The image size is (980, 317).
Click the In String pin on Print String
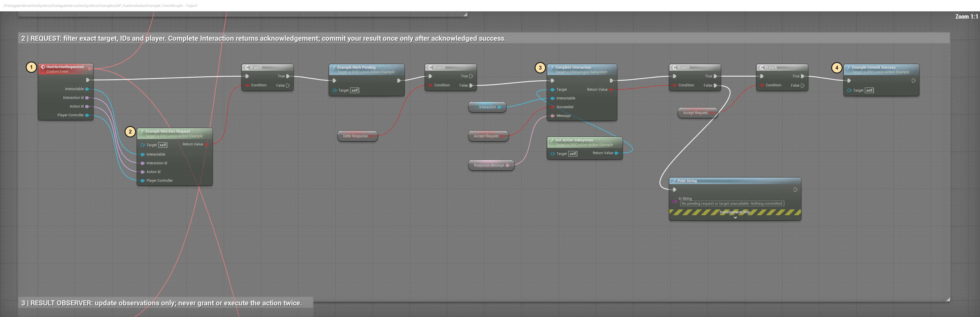[675, 201]
